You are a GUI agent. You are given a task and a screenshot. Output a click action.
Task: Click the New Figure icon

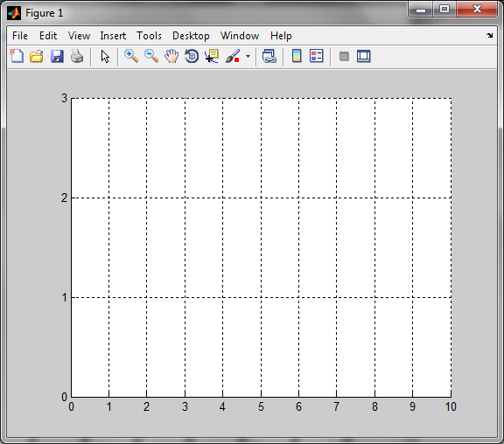(x=17, y=56)
